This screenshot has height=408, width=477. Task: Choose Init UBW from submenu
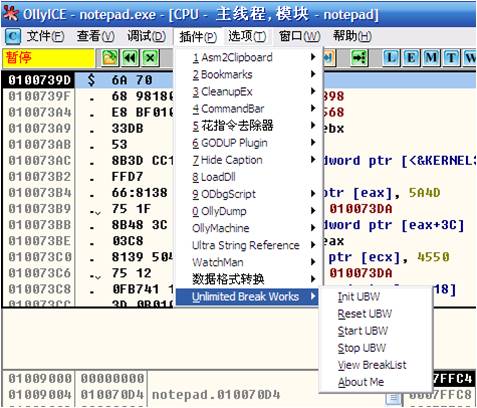pos(376,296)
